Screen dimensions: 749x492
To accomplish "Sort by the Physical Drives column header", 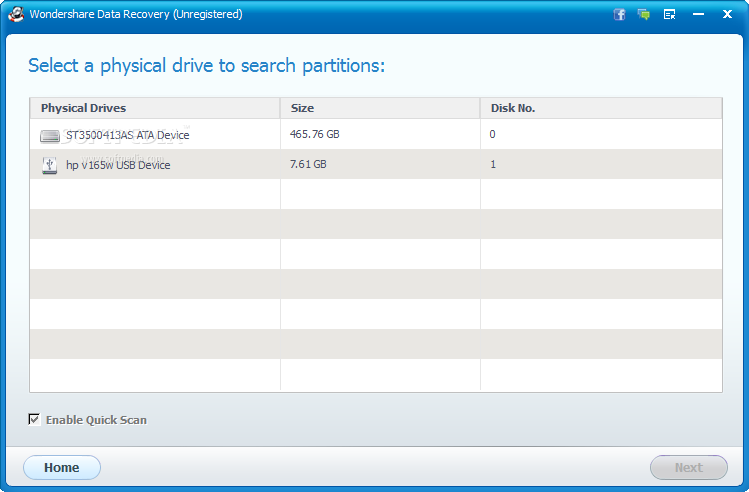I will coord(155,108).
